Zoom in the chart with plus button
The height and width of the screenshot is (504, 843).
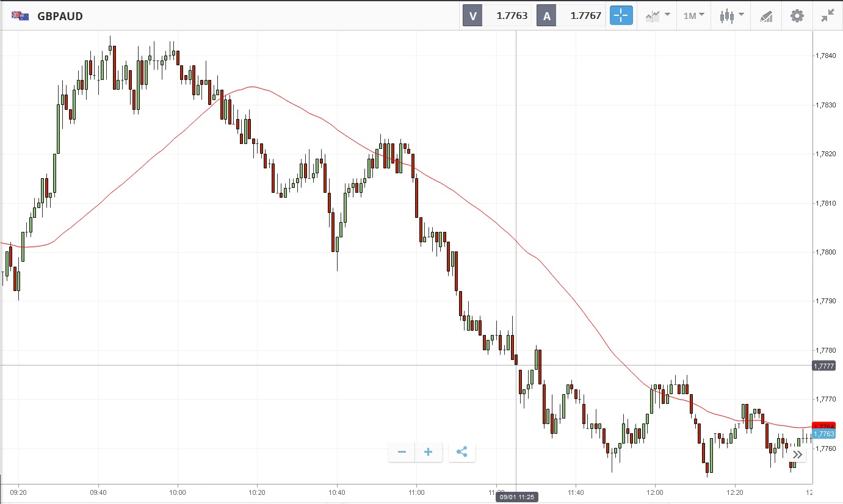(x=429, y=452)
